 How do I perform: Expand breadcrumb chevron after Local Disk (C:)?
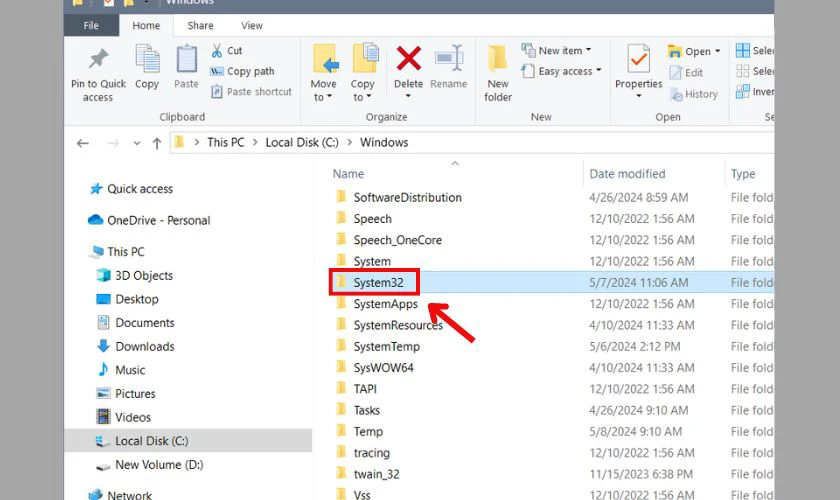click(x=349, y=143)
